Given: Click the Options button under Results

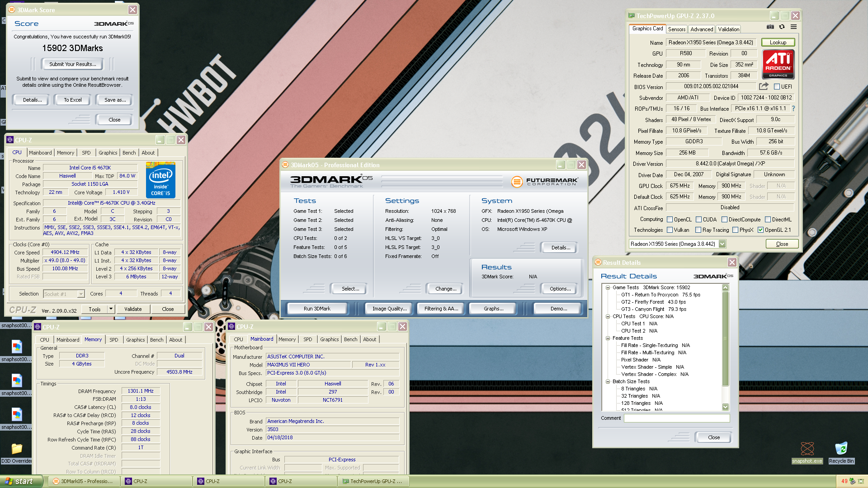Looking at the screenshot, I should tap(560, 289).
